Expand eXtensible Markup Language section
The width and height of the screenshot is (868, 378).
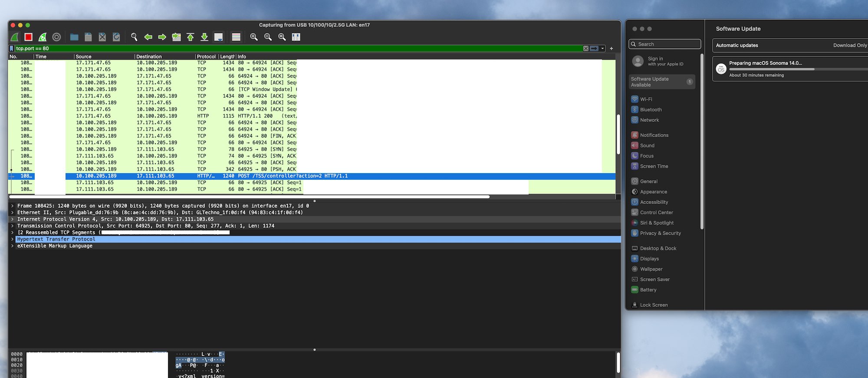pyautogui.click(x=13, y=246)
